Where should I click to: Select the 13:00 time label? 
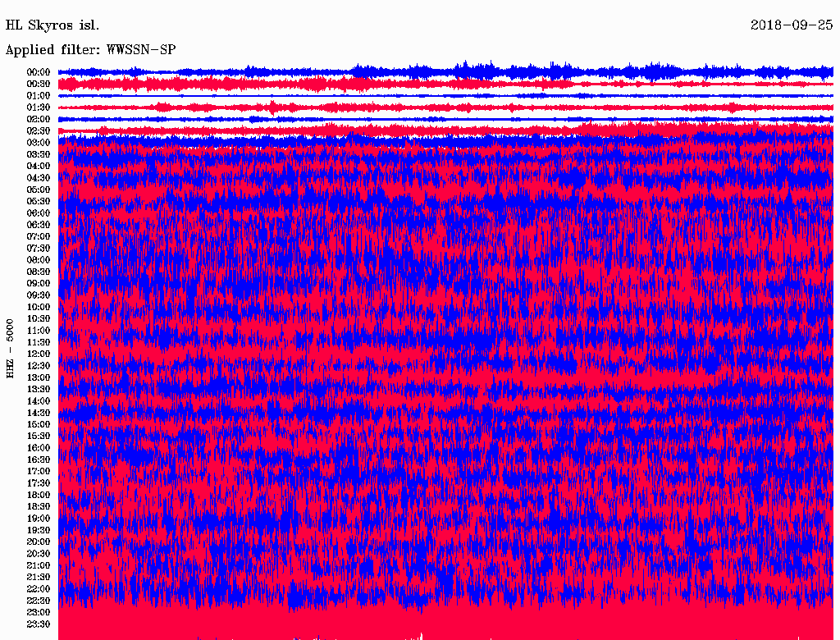point(39,377)
